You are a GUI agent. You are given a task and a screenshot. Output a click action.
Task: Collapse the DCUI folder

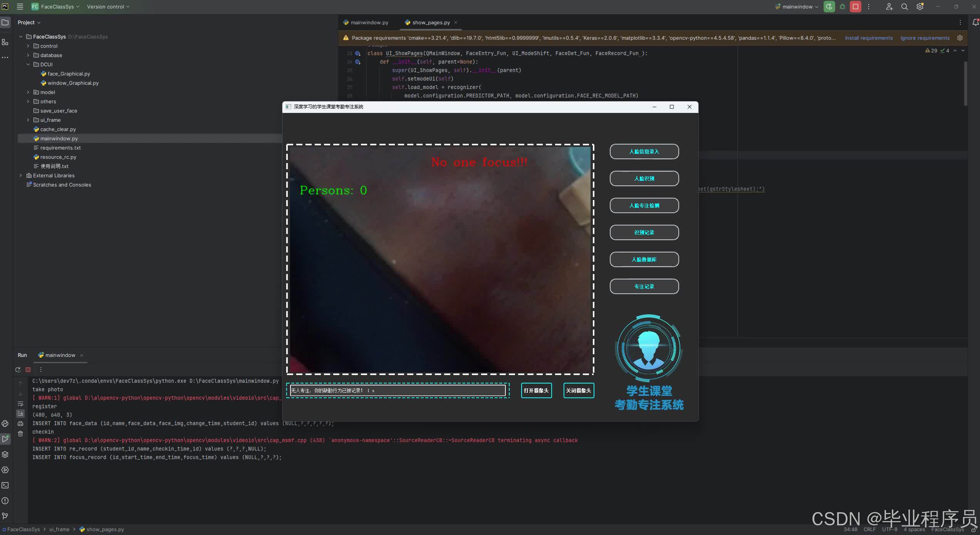pyautogui.click(x=28, y=64)
